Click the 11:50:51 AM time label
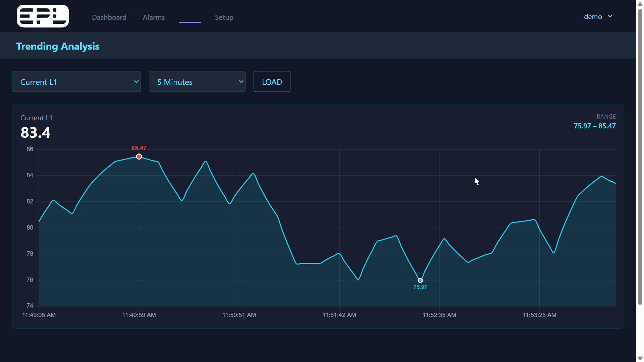644x362 pixels. click(x=239, y=315)
